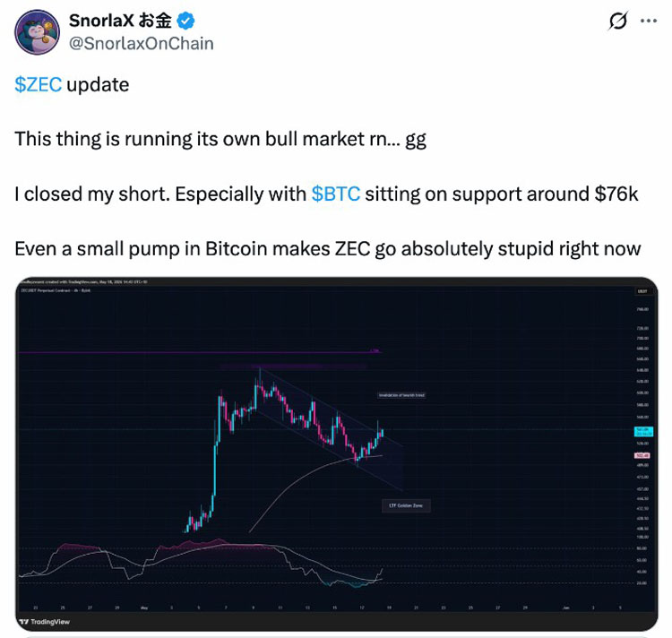Open SnorlaX profile avatar picture

click(x=38, y=32)
